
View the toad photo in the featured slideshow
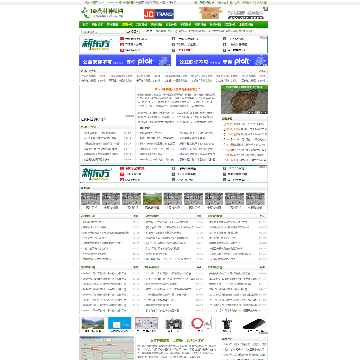tap(244, 100)
